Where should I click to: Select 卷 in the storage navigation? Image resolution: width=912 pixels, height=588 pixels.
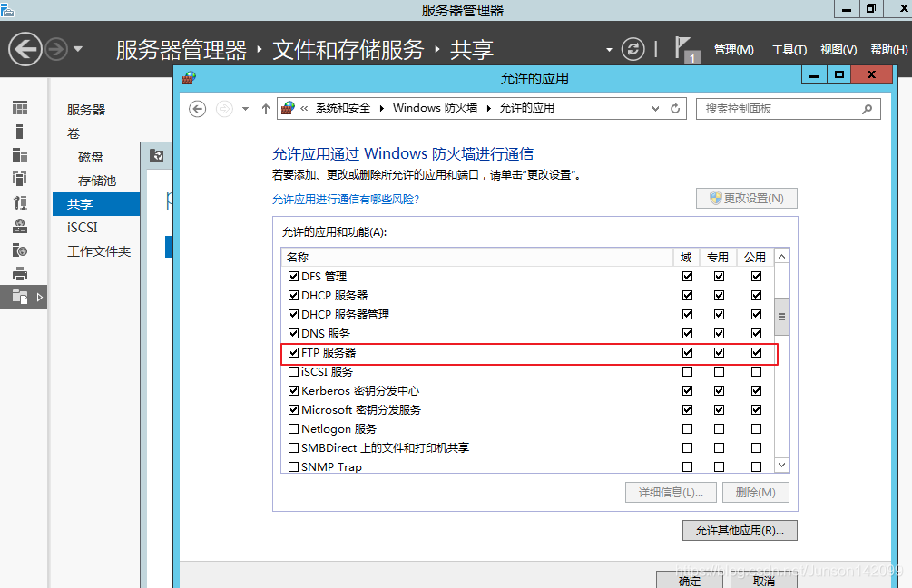point(74,133)
